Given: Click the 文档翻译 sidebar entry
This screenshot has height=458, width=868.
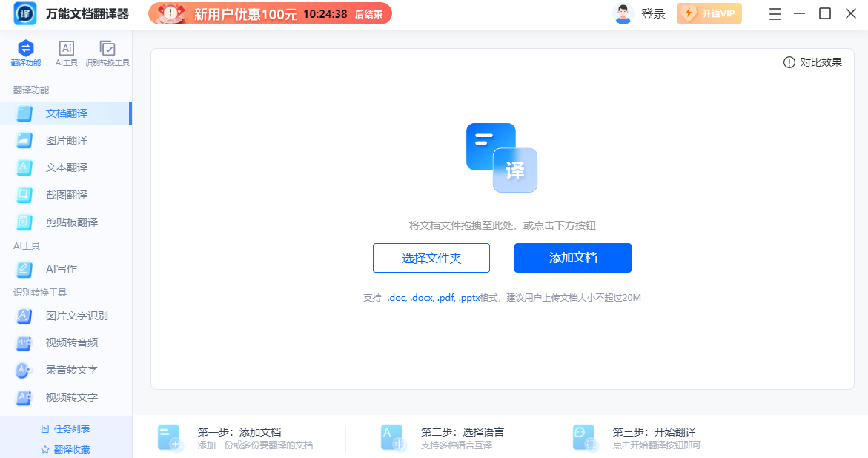Looking at the screenshot, I should (67, 113).
